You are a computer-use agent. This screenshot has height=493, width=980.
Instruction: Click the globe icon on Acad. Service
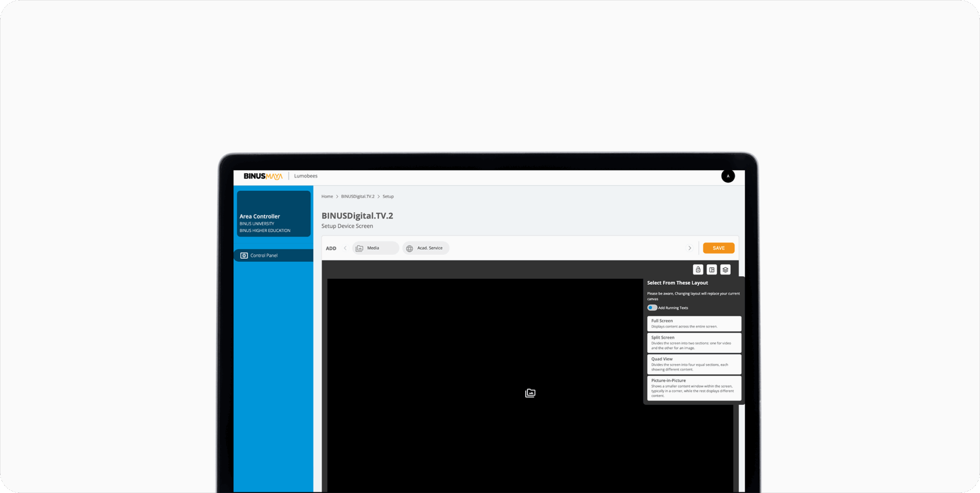pos(409,249)
